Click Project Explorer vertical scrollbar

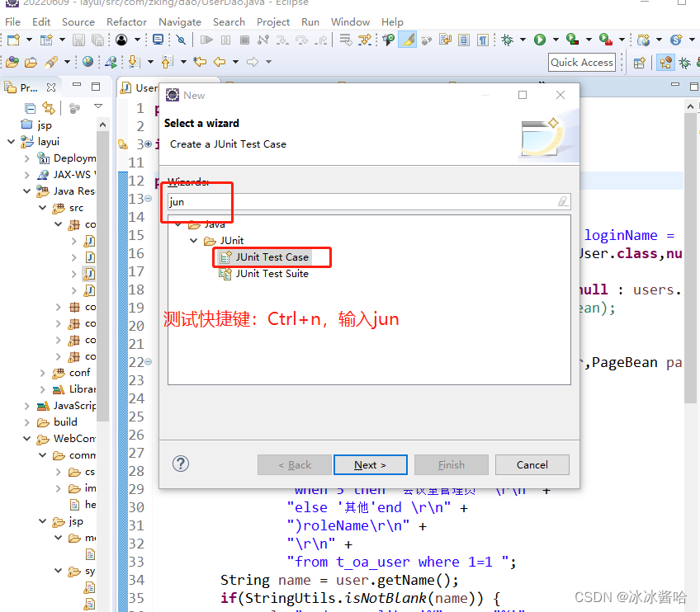tap(102, 275)
